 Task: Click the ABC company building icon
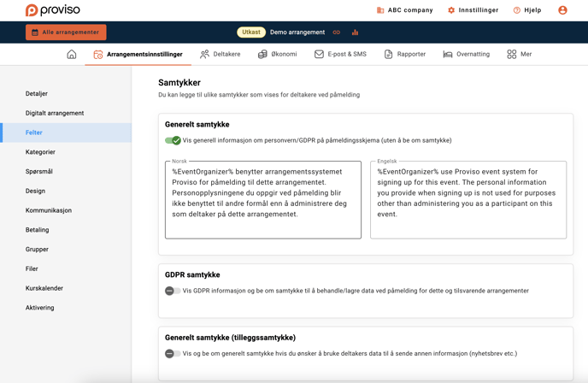(x=380, y=10)
